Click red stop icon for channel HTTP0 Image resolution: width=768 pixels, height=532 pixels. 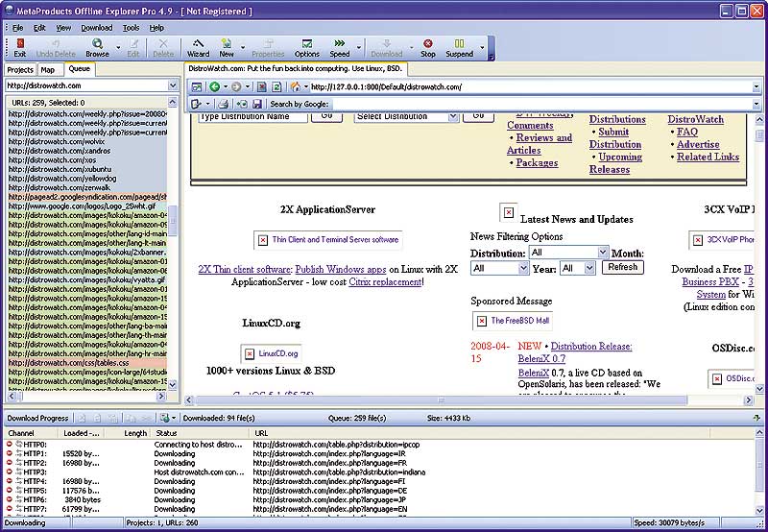coord(10,444)
